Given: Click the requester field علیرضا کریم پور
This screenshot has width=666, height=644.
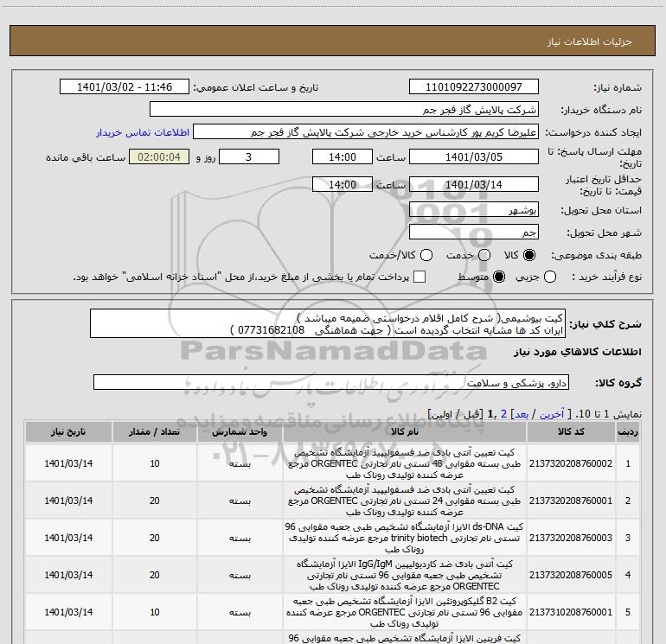Looking at the screenshot, I should tap(366, 132).
